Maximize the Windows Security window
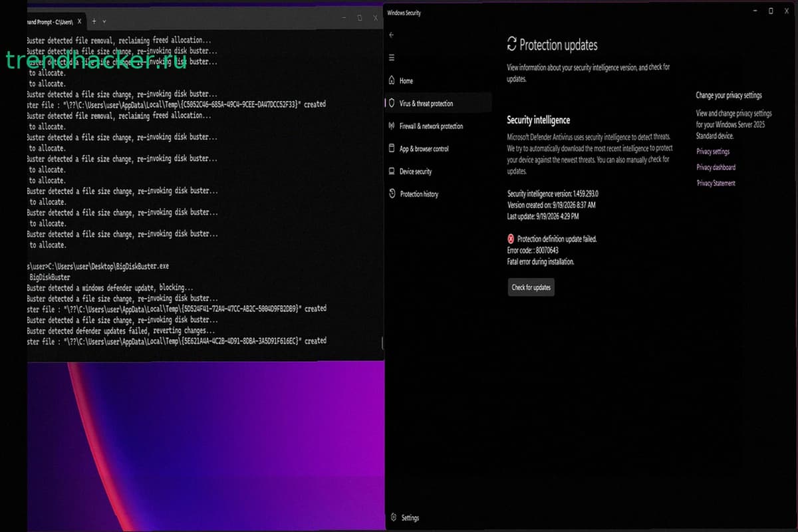 click(x=771, y=11)
